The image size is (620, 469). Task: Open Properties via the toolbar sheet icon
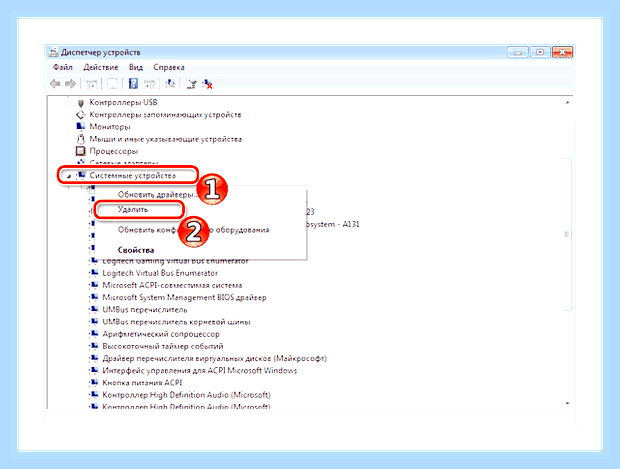point(112,84)
